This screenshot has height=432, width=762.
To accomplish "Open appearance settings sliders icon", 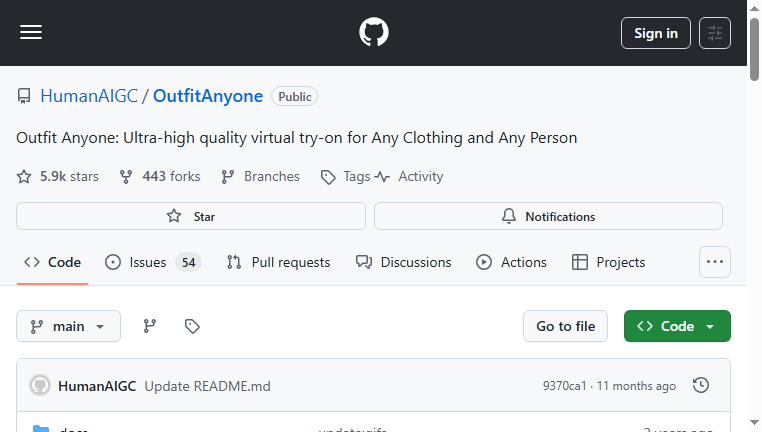I will 714,33.
